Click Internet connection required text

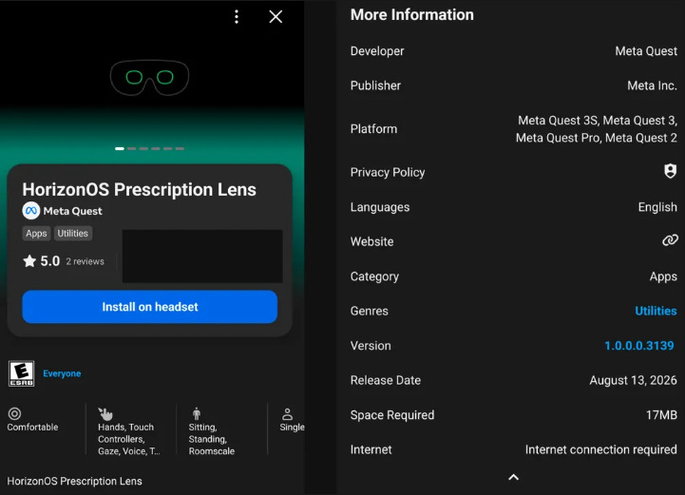[x=601, y=450]
